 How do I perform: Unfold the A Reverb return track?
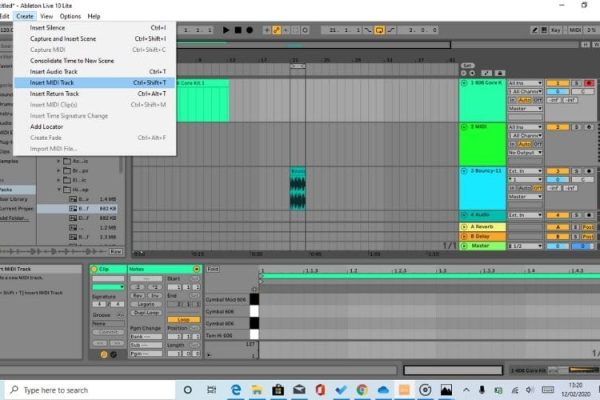[x=464, y=227]
